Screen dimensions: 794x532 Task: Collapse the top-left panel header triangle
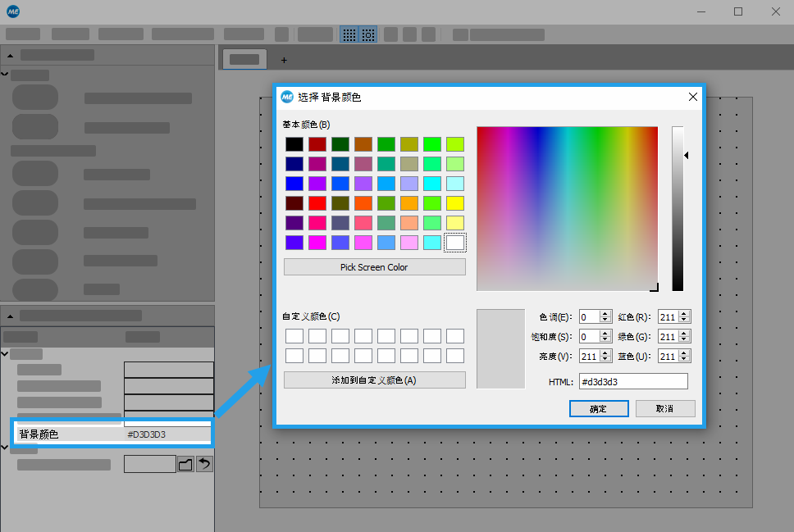click(x=11, y=55)
